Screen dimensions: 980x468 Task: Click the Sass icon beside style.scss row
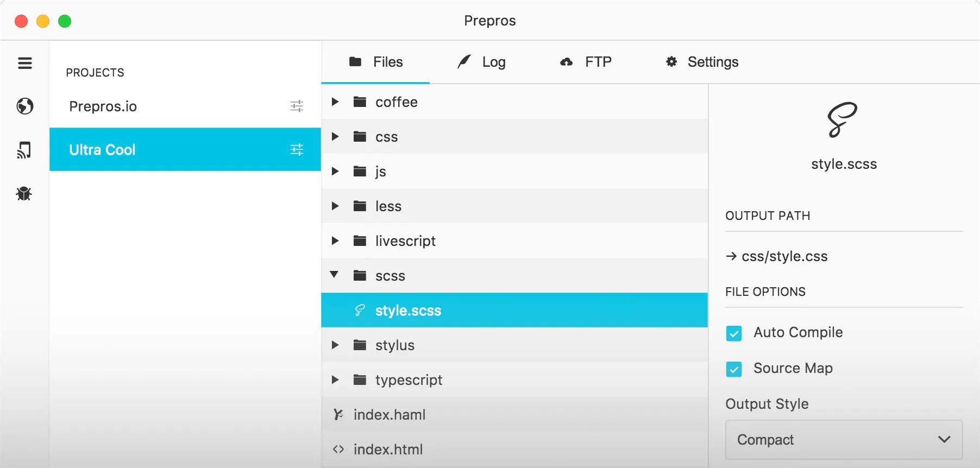[360, 310]
